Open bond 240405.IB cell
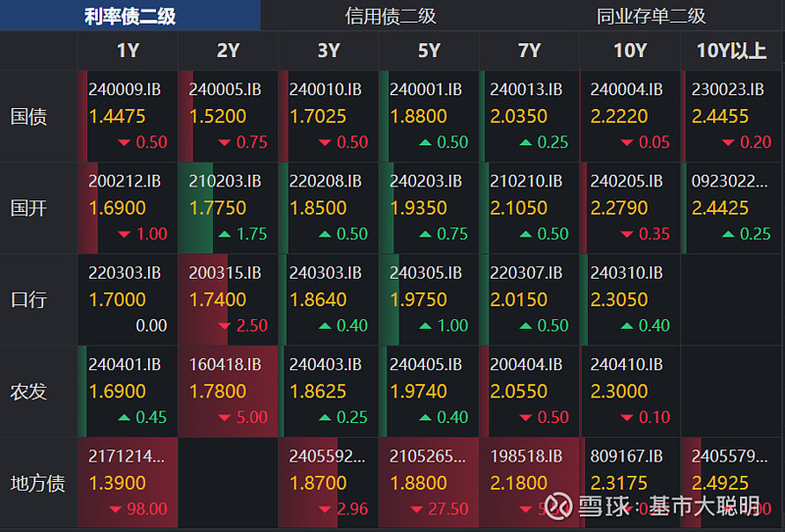The height and width of the screenshot is (532, 785). [x=429, y=392]
